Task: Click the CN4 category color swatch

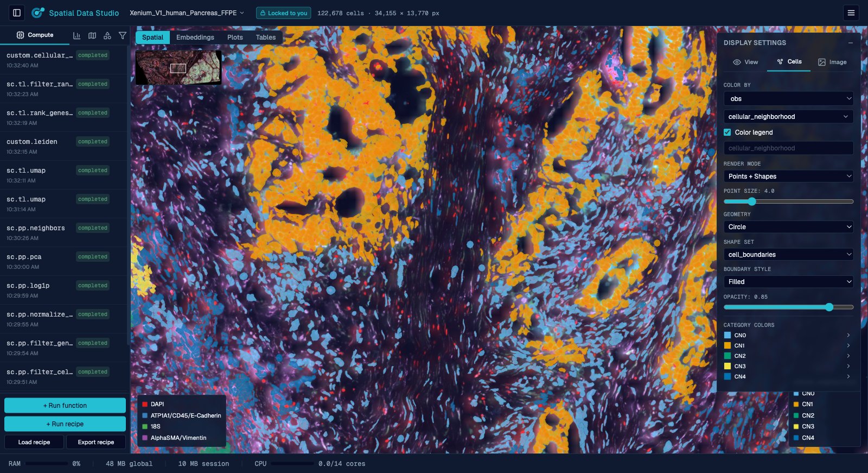Action: [727, 376]
